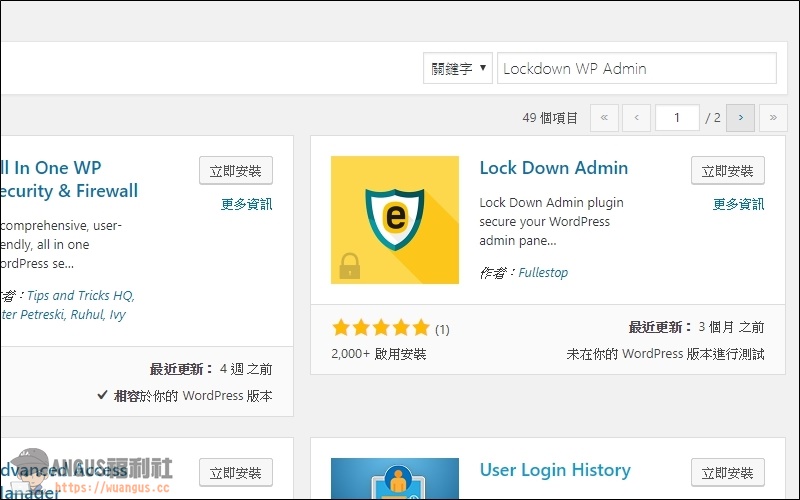Install the Lock Down Admin plugin
This screenshot has width=800, height=500.
pyautogui.click(x=727, y=171)
